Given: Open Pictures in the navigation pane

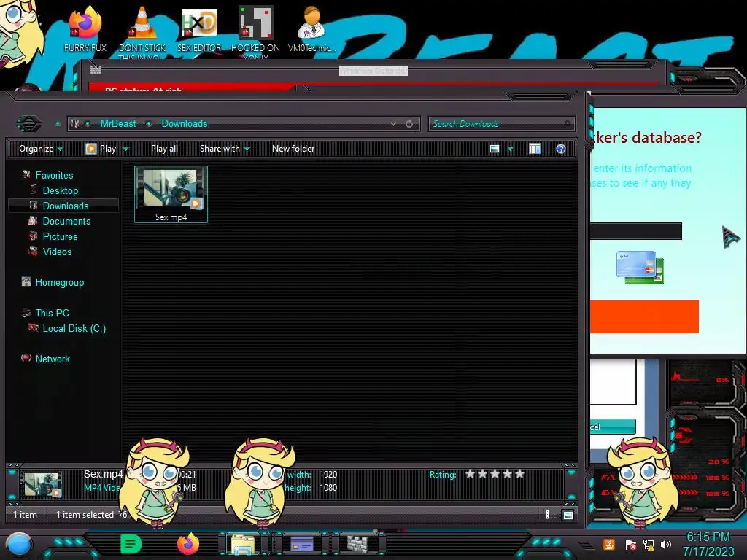Looking at the screenshot, I should pos(60,236).
